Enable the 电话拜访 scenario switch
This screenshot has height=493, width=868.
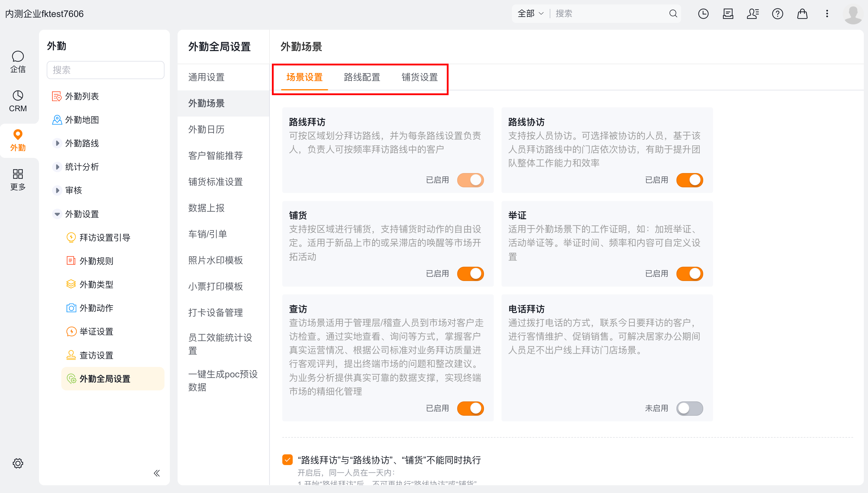coord(689,408)
